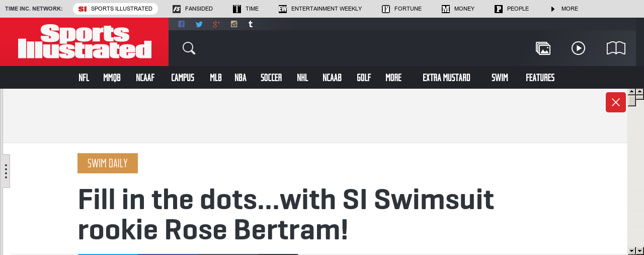
Task: Click inner scrollbar down arrow
Action: [x=631, y=251]
